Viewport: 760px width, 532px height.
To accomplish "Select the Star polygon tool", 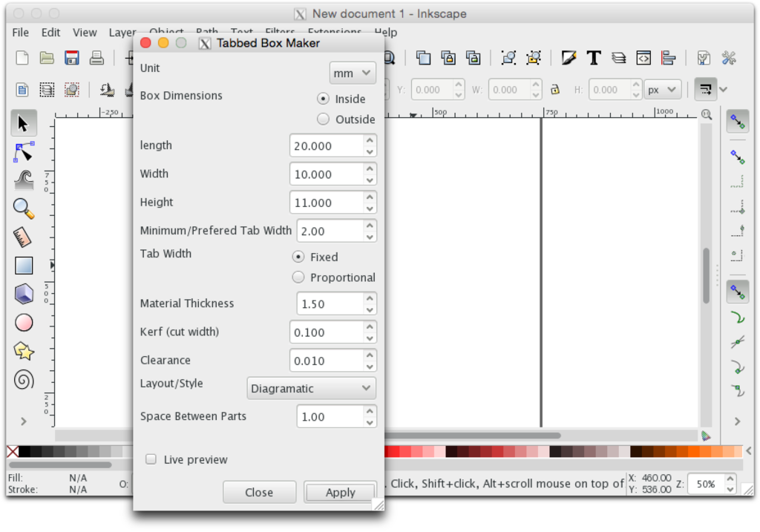I will [x=23, y=351].
